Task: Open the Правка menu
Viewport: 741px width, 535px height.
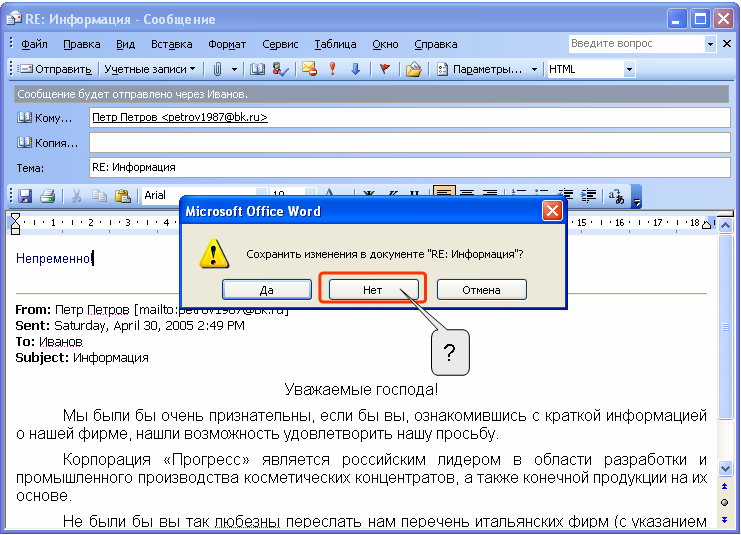Action: pos(81,44)
